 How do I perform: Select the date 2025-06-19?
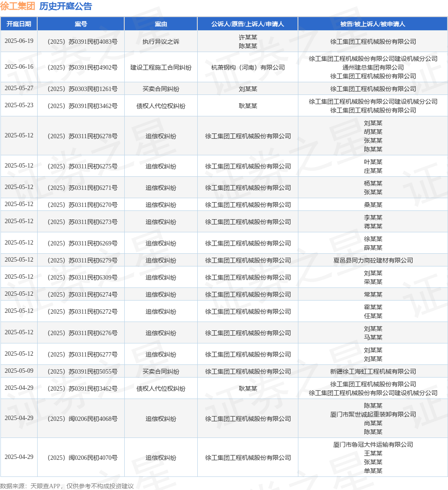coord(19,41)
